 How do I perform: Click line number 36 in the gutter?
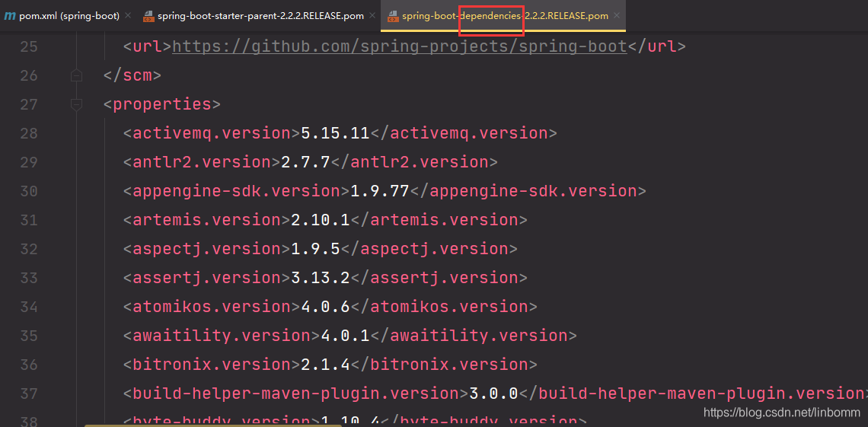click(x=29, y=365)
